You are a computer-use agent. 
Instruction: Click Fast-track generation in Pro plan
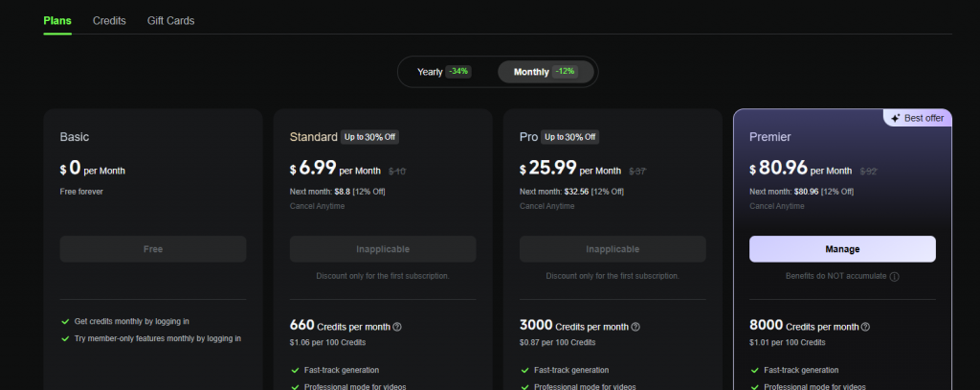pyautogui.click(x=571, y=370)
